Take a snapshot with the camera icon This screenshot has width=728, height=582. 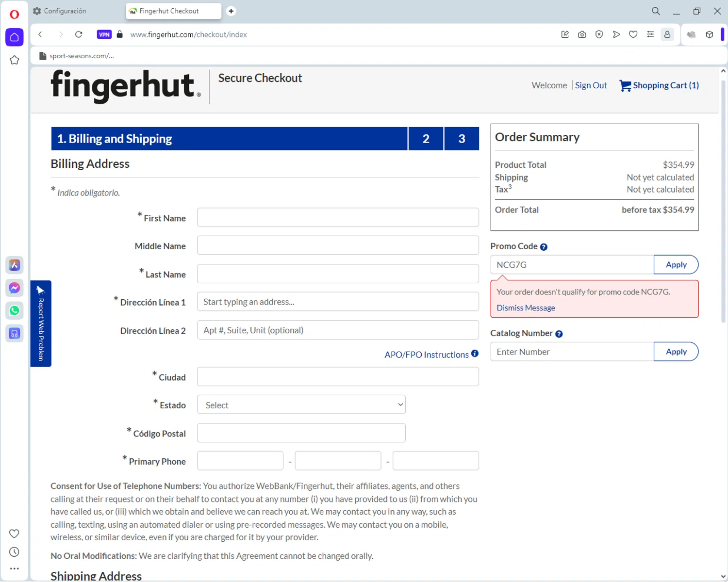(x=582, y=34)
